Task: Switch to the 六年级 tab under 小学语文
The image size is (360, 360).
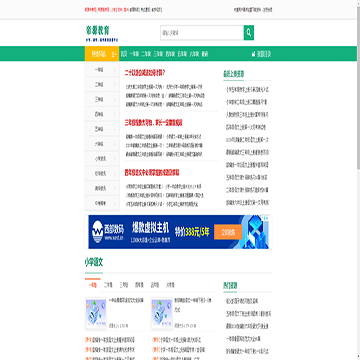Action: (x=170, y=285)
